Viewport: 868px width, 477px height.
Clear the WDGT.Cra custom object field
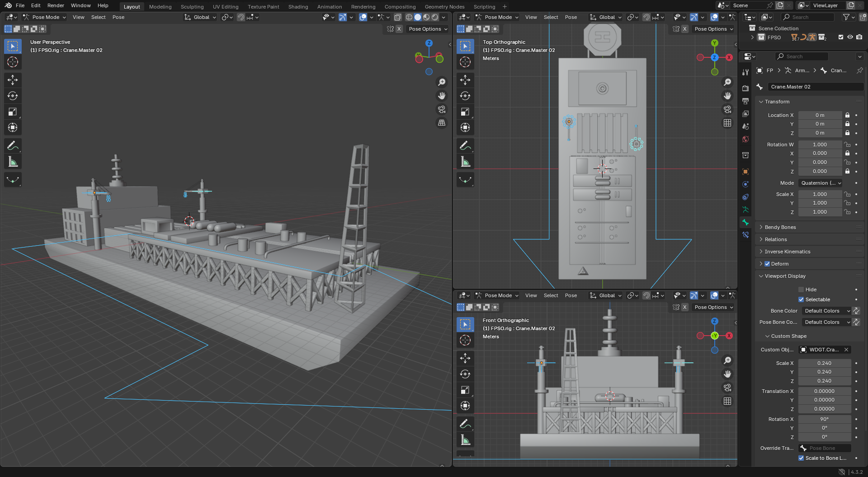click(846, 350)
